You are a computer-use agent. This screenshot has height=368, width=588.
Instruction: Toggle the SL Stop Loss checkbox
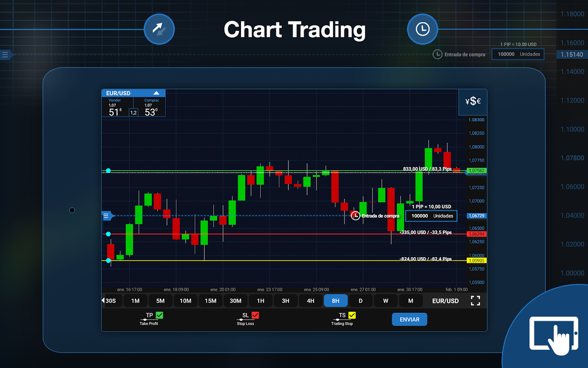tap(255, 315)
